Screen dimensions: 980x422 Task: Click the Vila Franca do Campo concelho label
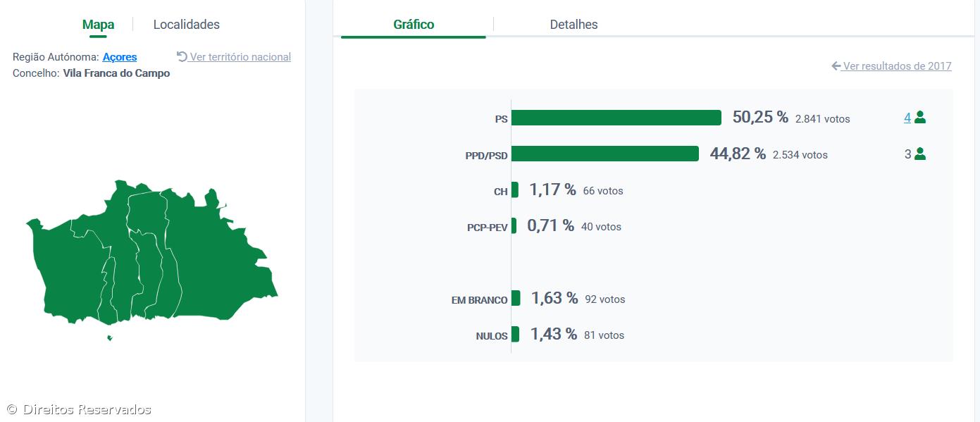116,73
